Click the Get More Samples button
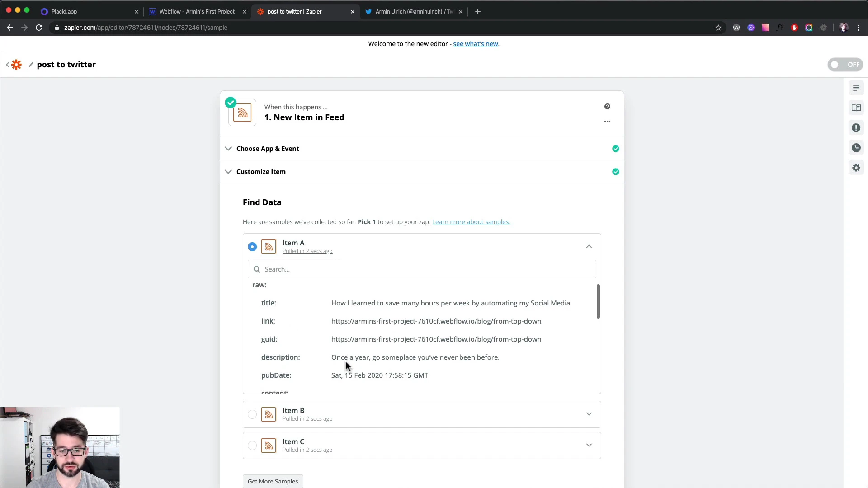This screenshot has height=488, width=868. (x=273, y=481)
